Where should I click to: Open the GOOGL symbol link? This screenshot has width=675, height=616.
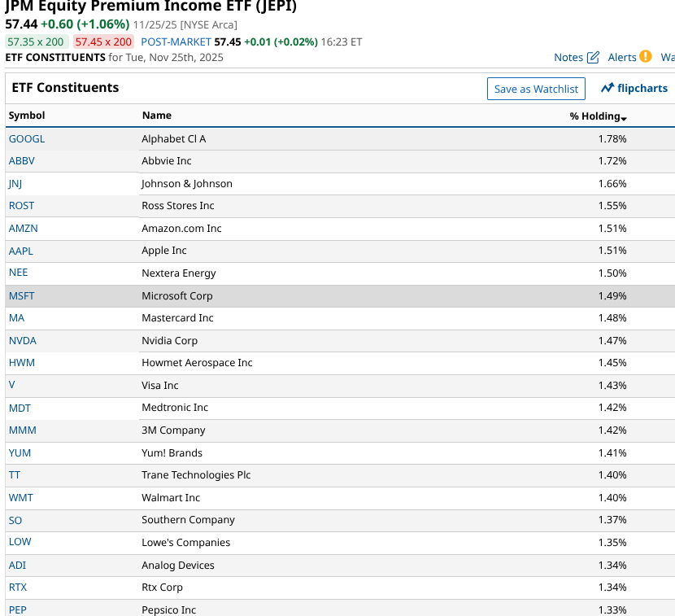(x=27, y=138)
